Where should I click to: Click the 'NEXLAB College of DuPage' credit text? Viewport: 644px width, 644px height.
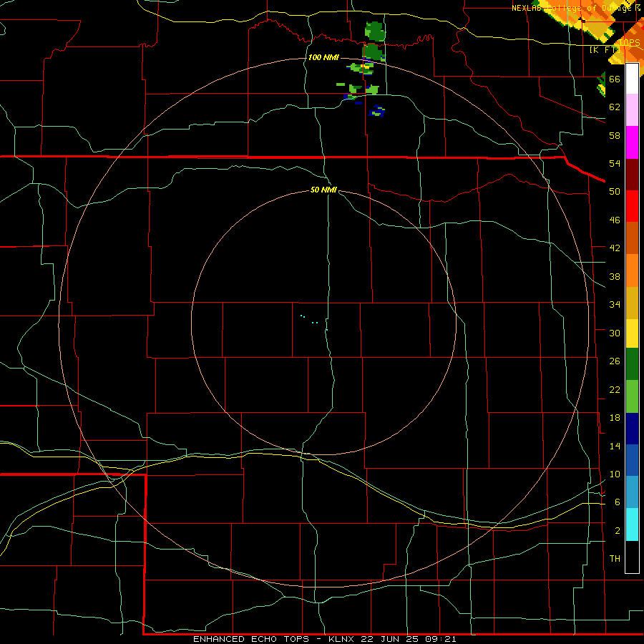click(573, 8)
